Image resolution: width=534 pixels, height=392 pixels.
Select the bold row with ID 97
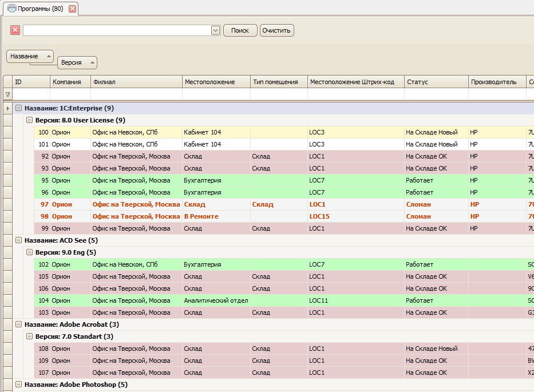tap(284, 204)
